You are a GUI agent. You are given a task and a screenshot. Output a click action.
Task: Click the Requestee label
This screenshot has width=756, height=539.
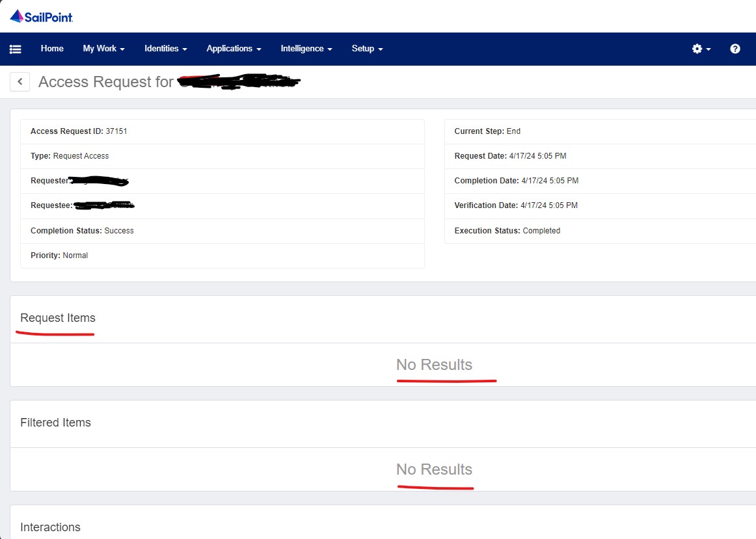pyautogui.click(x=51, y=205)
